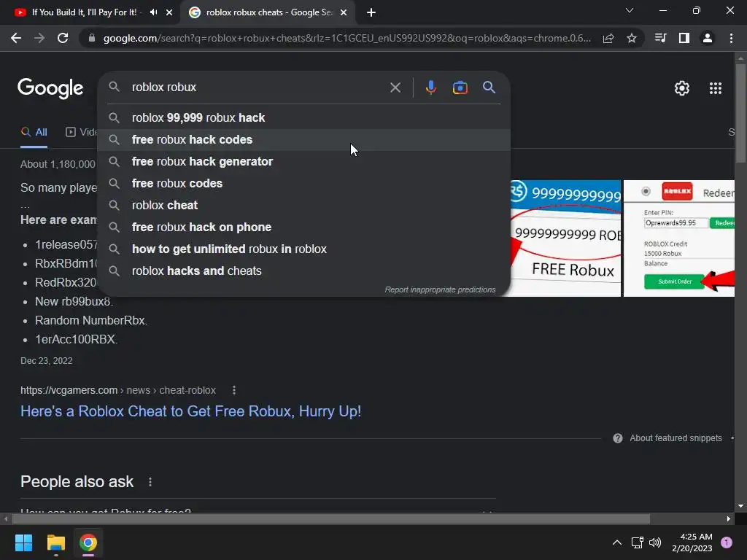
Task: Open 'Here's a Roblox Cheat to Get Free Robux' link
Action: pyautogui.click(x=190, y=411)
